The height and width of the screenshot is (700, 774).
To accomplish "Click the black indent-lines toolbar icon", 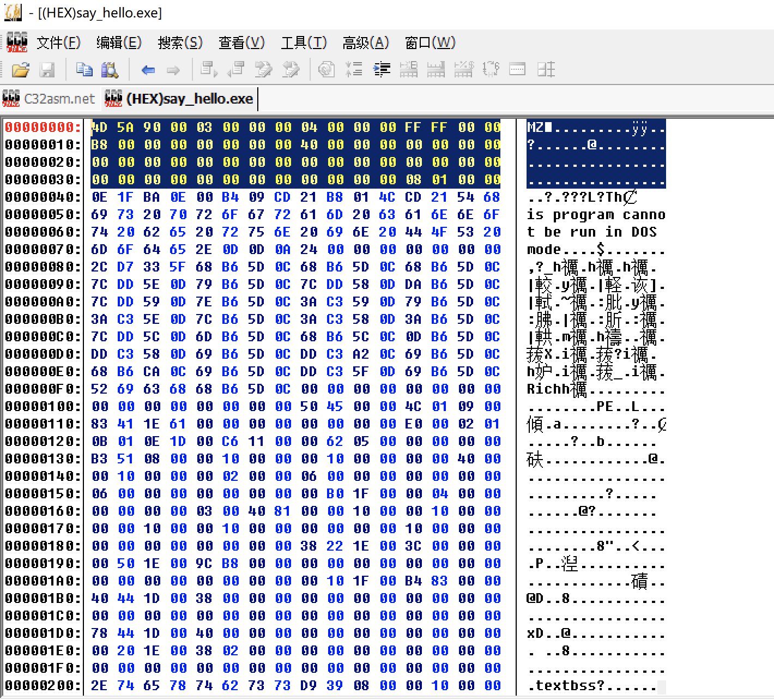I will (382, 69).
